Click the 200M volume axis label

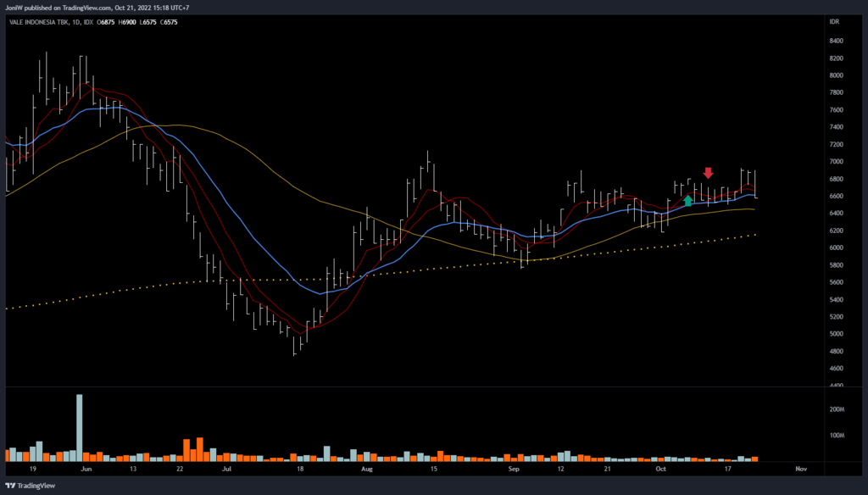click(x=837, y=409)
